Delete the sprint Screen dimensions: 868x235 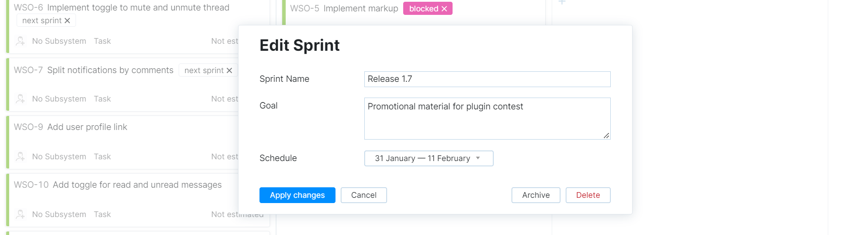coord(588,195)
